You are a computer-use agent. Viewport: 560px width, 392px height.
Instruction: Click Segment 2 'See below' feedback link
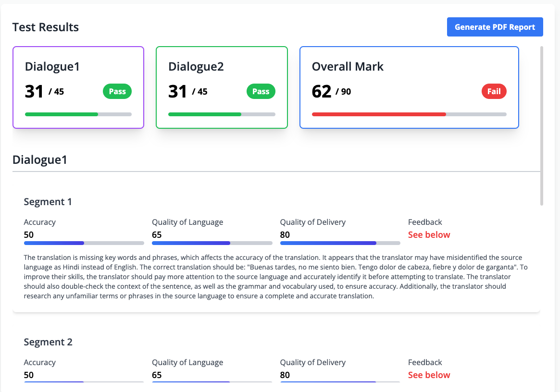coord(429,375)
